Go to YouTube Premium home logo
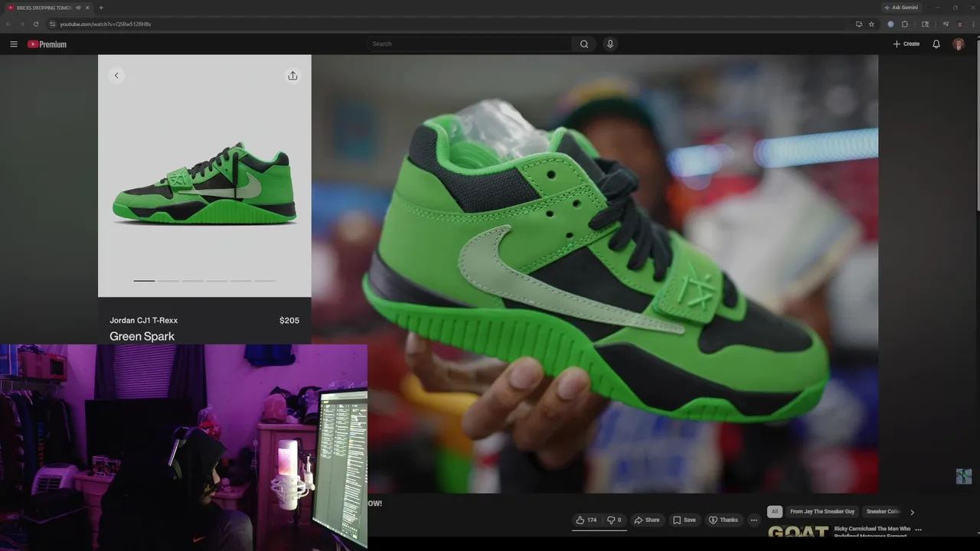 (47, 44)
